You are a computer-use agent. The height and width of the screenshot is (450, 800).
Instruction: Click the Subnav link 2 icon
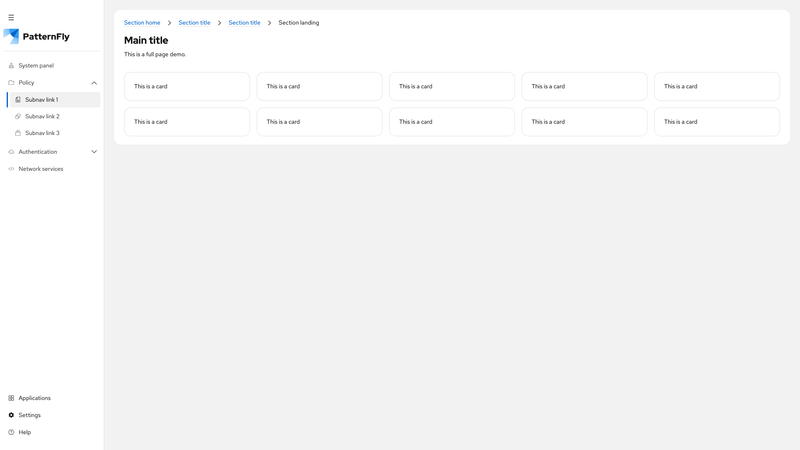(18, 116)
